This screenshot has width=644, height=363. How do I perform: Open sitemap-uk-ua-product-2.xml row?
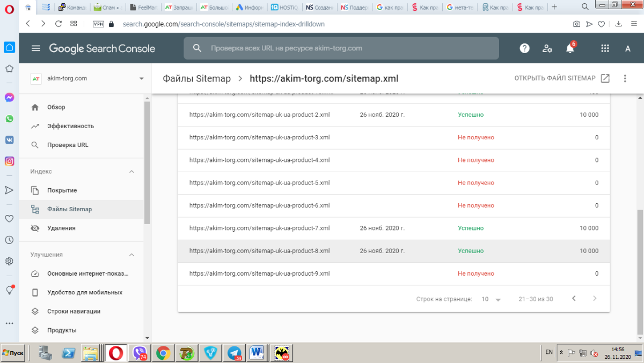[x=394, y=115]
